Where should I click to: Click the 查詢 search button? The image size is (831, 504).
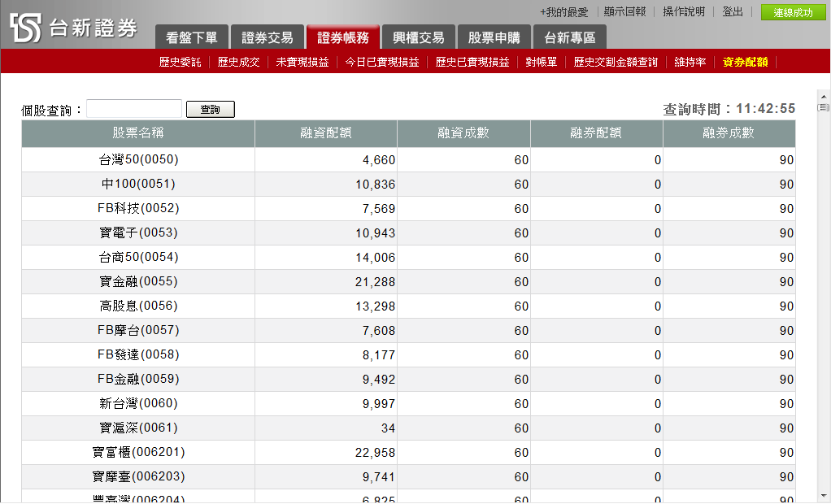tap(210, 109)
